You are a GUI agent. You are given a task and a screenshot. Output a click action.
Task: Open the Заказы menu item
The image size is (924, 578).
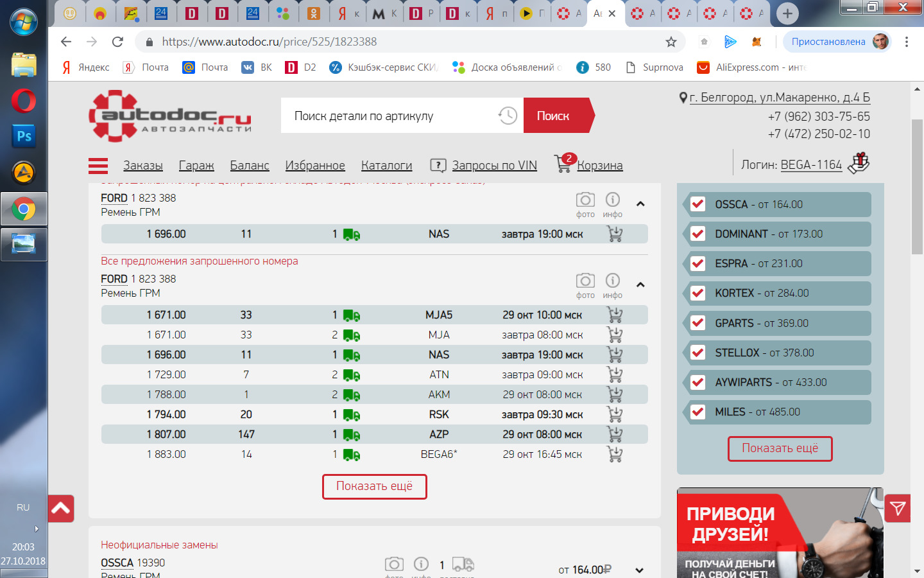[143, 166]
